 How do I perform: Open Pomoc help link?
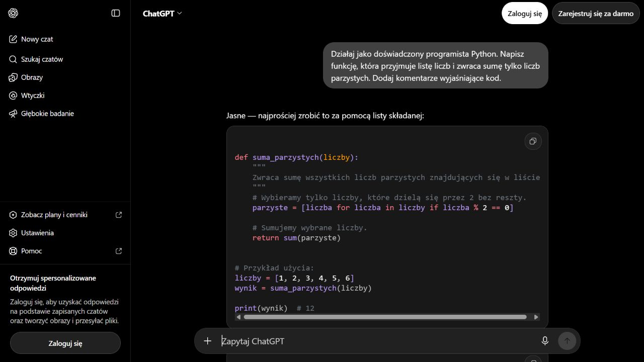[65, 251]
